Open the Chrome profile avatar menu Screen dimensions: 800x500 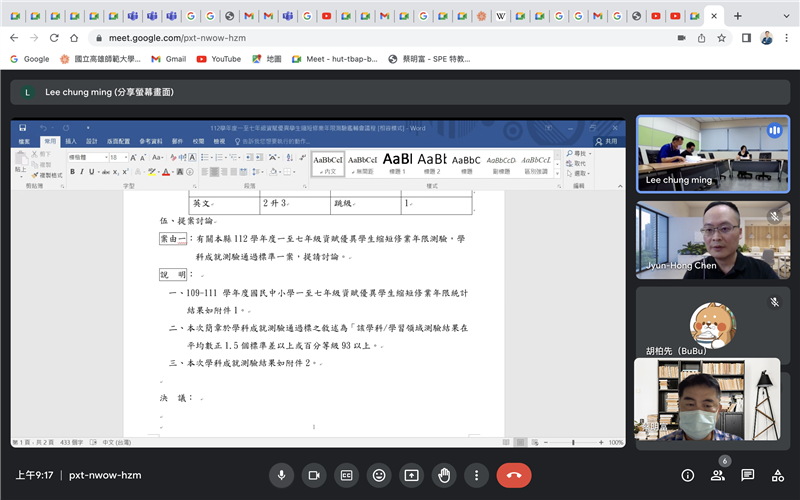tap(766, 37)
